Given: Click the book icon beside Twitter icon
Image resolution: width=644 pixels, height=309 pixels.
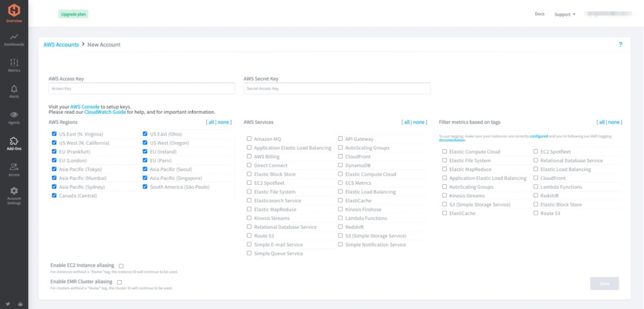Looking at the screenshot, I should point(20,304).
